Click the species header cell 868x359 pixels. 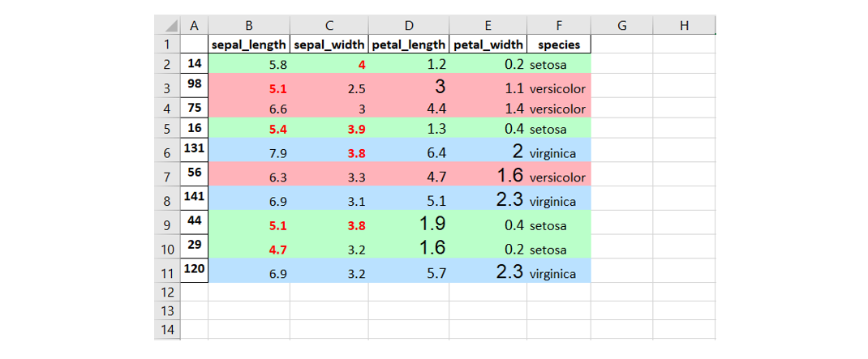click(x=559, y=45)
